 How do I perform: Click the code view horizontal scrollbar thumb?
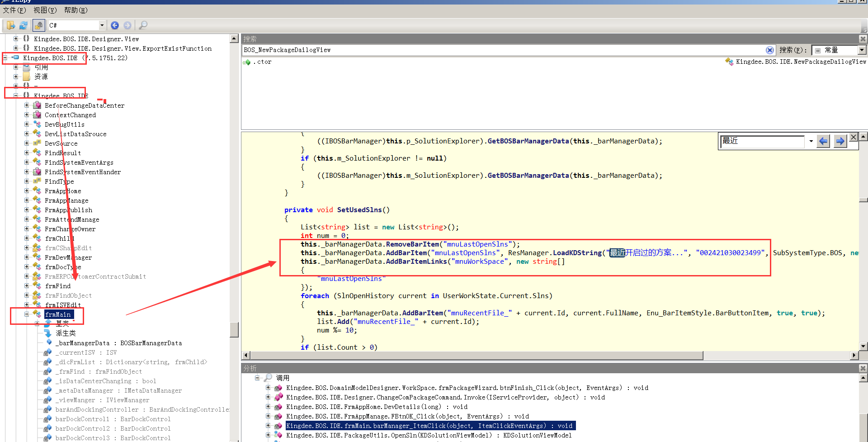[477, 356]
